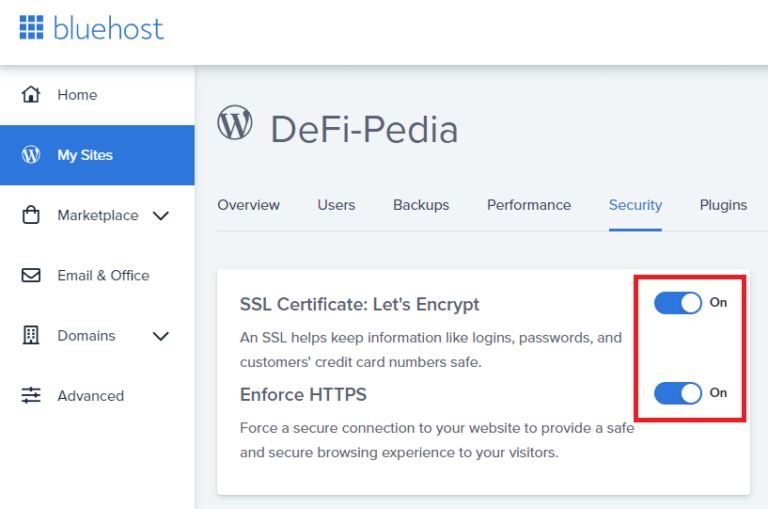Screen dimensions: 768x509
Task: Click the WordPress logo beside DeFi-Pedia
Action: coord(235,125)
